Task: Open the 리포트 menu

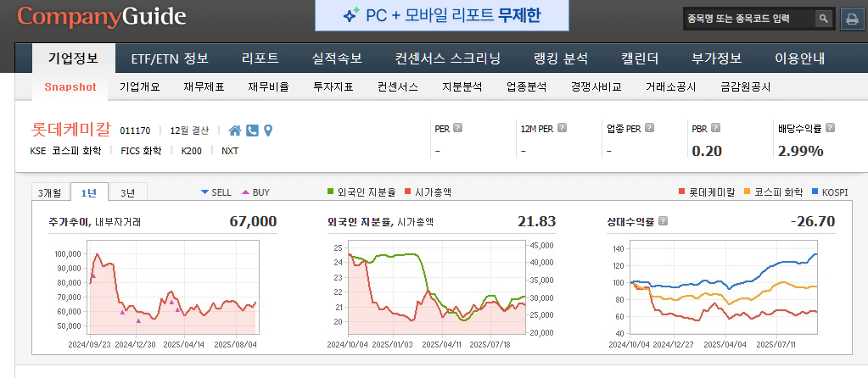Action: (260, 58)
